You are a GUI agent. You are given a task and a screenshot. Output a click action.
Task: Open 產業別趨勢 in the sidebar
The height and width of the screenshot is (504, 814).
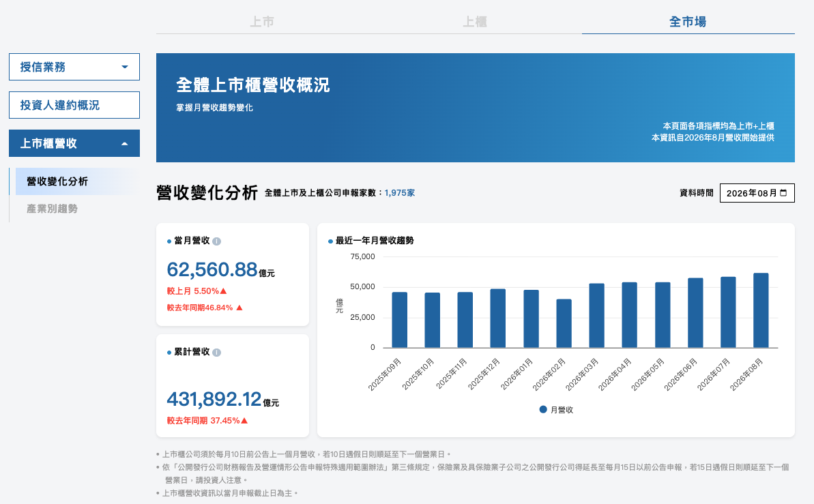tap(52, 209)
